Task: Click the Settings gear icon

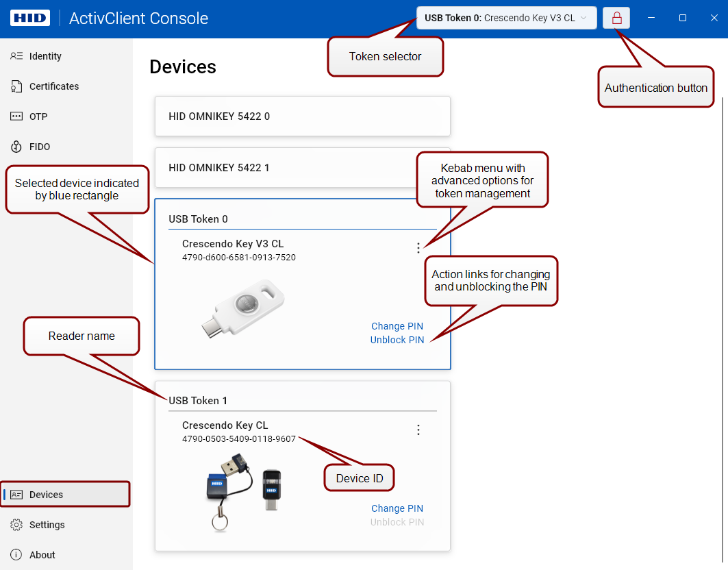Action: [x=17, y=525]
